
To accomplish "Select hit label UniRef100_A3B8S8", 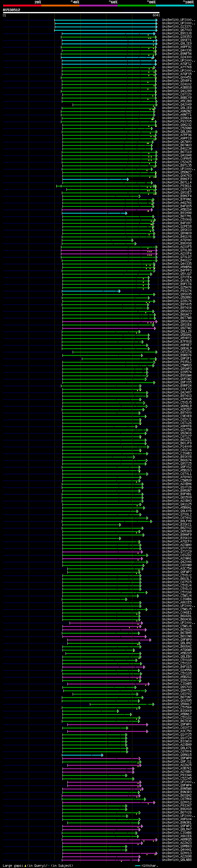I will point(176,88).
